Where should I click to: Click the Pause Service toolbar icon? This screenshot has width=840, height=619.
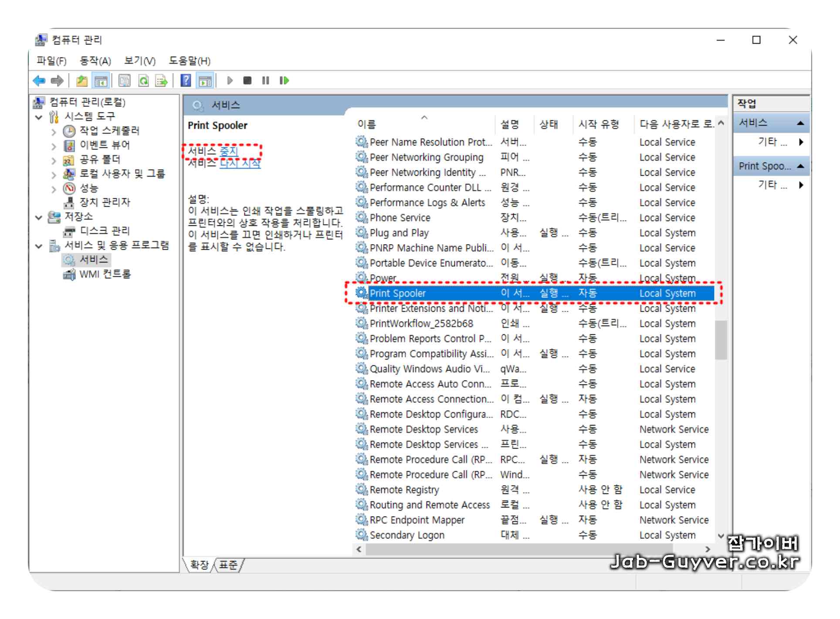pos(265,81)
